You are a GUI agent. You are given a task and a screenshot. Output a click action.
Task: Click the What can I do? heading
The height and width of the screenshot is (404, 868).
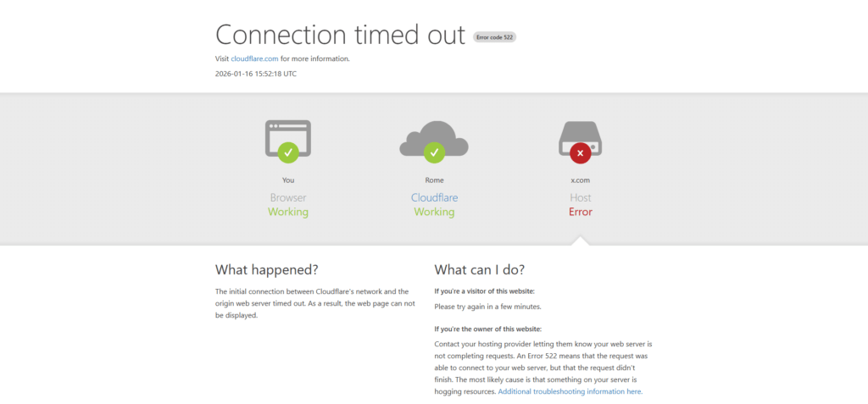[479, 270]
